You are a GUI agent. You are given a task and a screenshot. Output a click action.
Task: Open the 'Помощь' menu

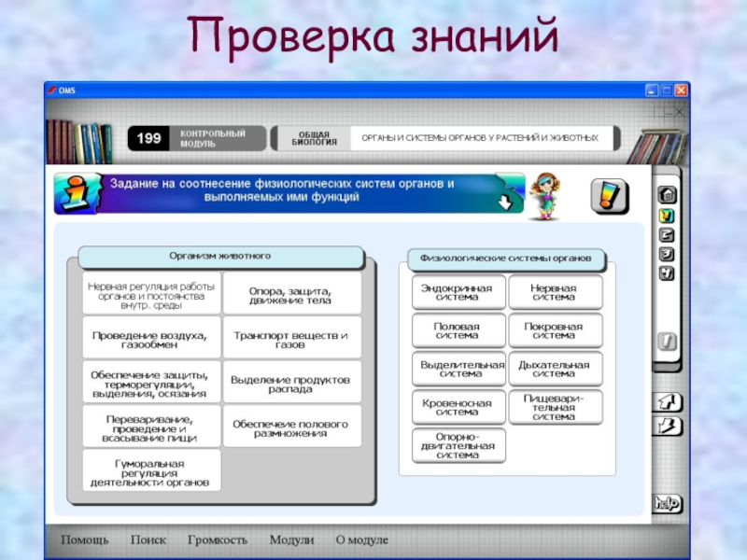click(x=85, y=539)
